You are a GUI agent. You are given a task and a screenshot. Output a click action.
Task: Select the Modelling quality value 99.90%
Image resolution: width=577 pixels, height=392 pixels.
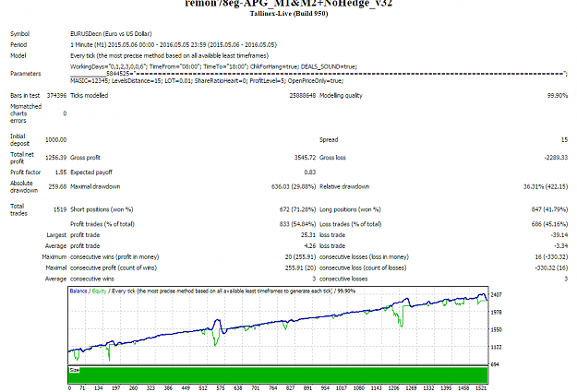[557, 96]
